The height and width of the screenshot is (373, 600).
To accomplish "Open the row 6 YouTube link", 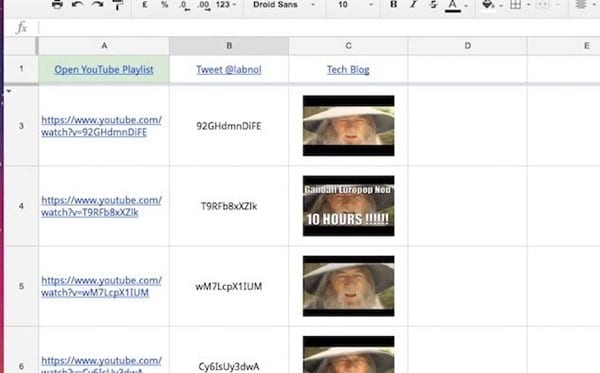I will tap(101, 364).
